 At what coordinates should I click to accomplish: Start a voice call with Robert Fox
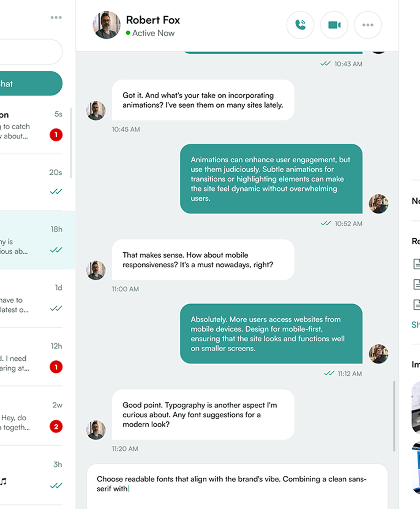point(300,25)
